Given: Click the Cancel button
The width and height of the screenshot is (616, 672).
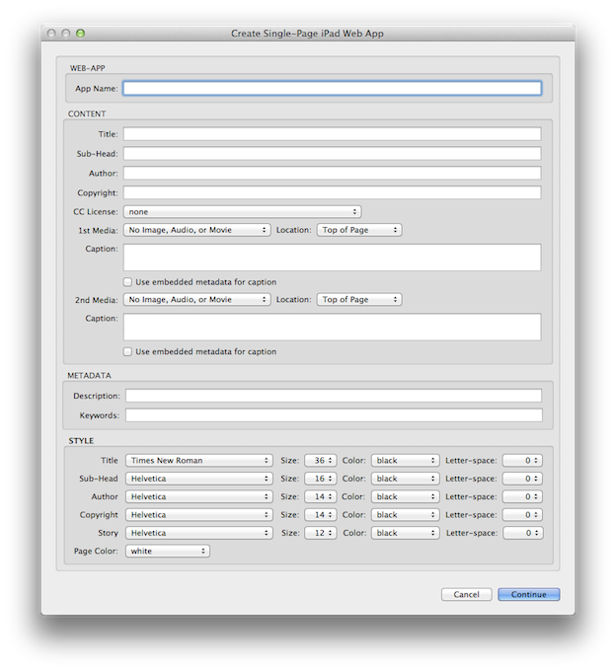Looking at the screenshot, I should [x=466, y=594].
